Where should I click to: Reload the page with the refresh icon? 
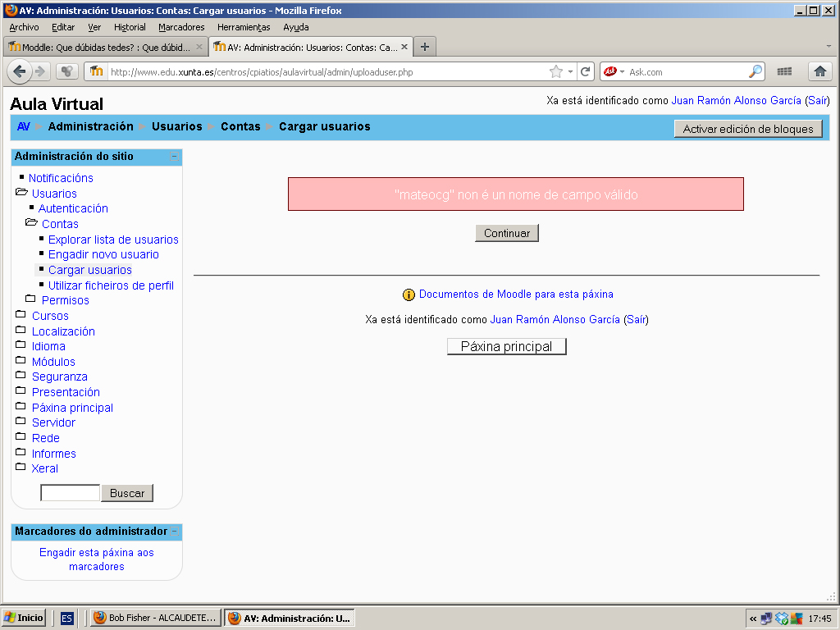click(586, 71)
